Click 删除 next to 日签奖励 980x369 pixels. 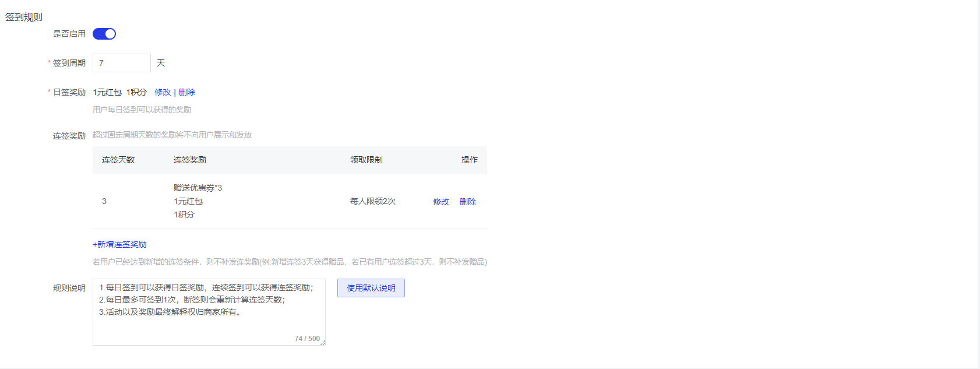[187, 92]
